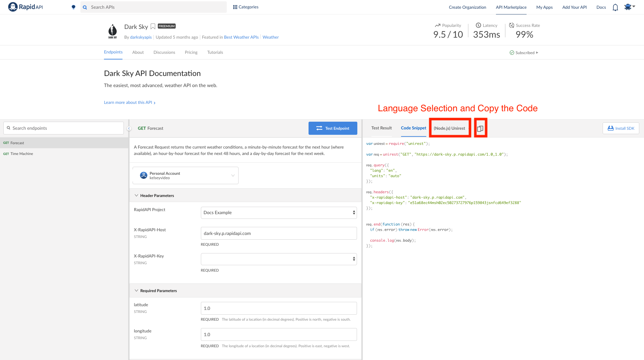Viewport: 644px width, 360px height.
Task: Click the 353ms latency value
Action: [x=487, y=34]
